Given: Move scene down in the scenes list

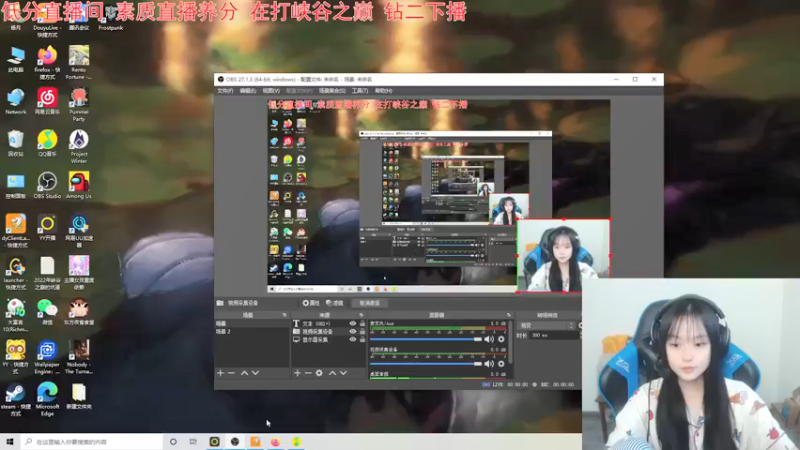Looking at the screenshot, I should point(256,373).
